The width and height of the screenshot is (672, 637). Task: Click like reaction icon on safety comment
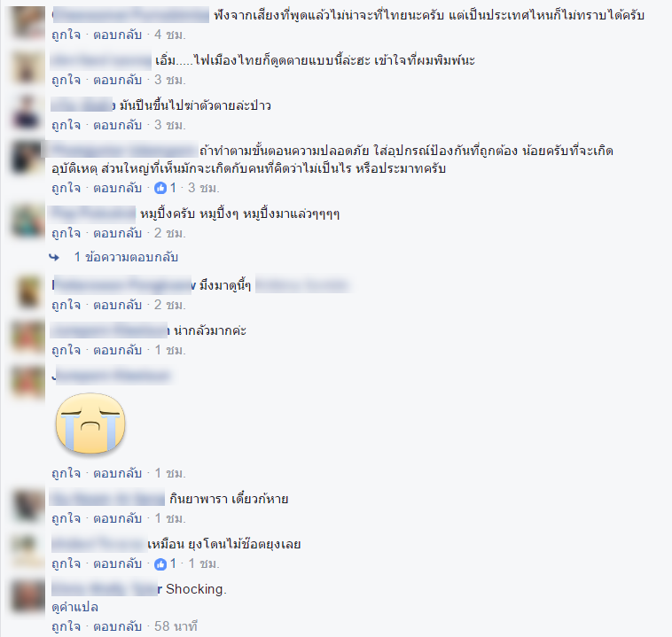(160, 188)
